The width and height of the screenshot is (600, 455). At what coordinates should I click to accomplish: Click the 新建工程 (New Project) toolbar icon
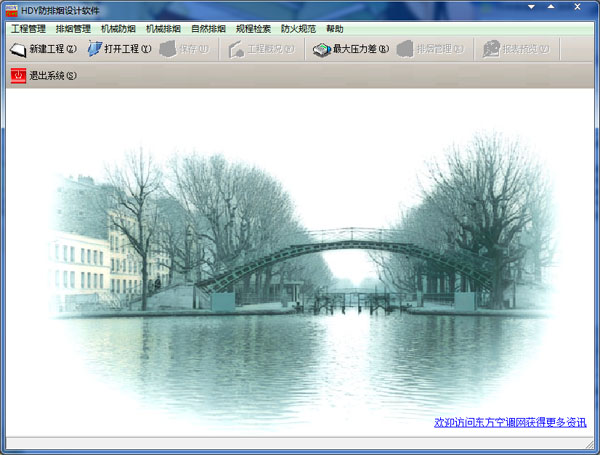[x=18, y=49]
